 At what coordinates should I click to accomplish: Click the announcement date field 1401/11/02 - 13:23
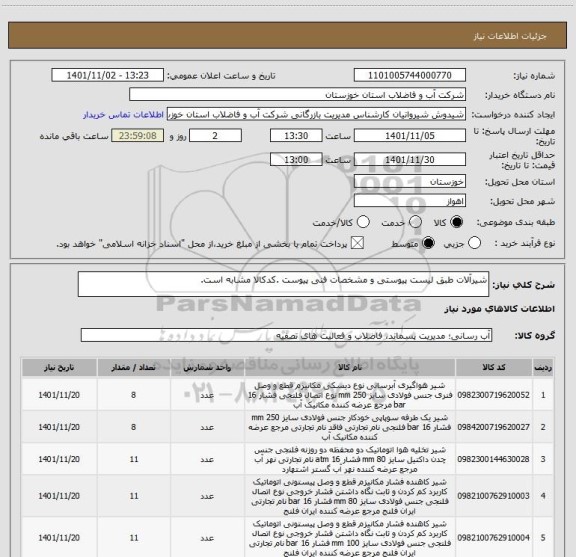click(x=108, y=75)
